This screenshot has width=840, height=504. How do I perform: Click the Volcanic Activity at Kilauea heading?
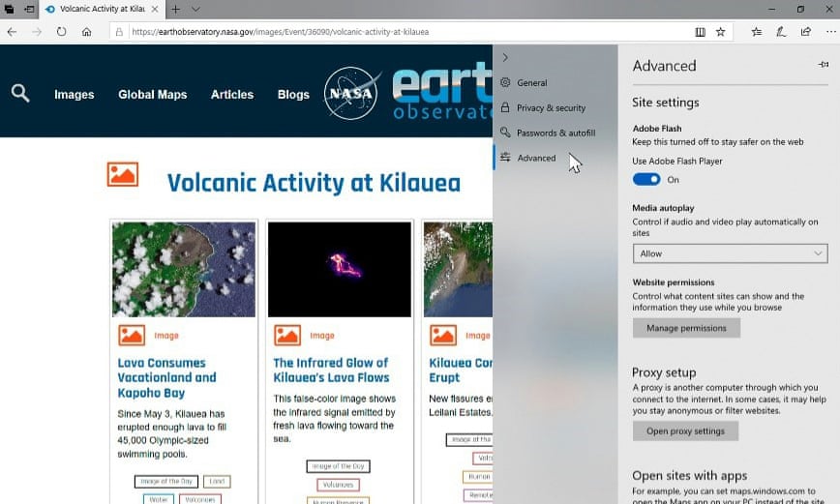(314, 183)
